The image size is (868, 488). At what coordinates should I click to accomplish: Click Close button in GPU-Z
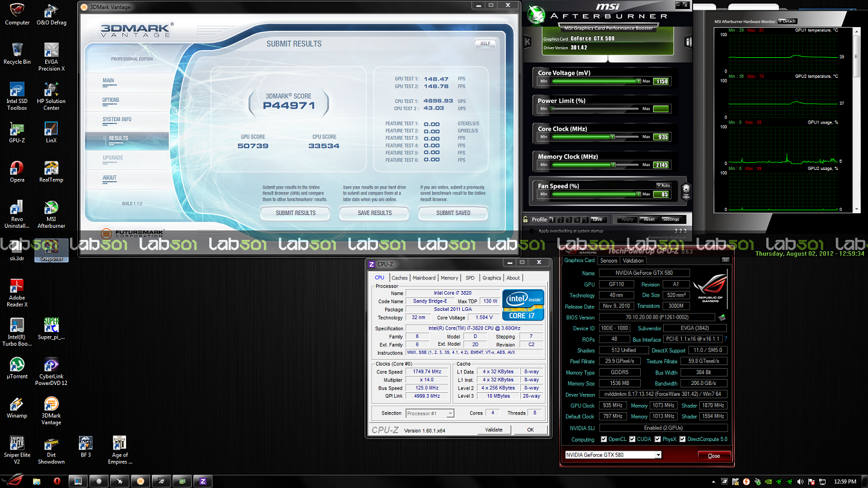tap(714, 455)
